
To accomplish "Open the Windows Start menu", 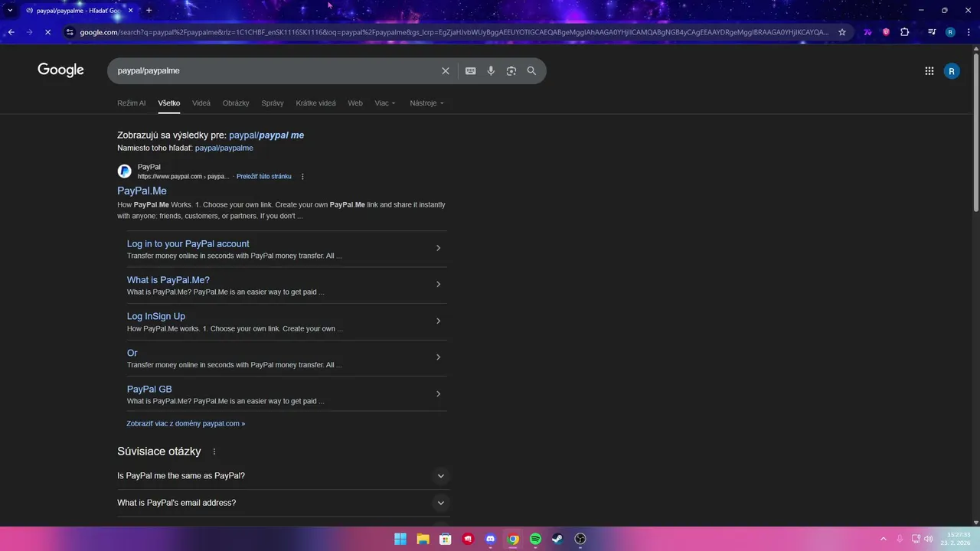I will [400, 539].
